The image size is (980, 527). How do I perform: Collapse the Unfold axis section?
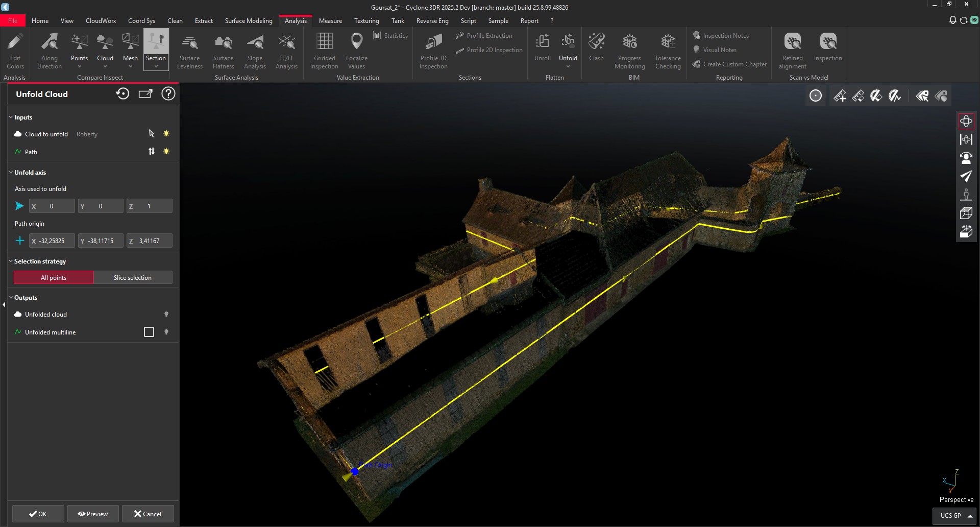click(11, 173)
